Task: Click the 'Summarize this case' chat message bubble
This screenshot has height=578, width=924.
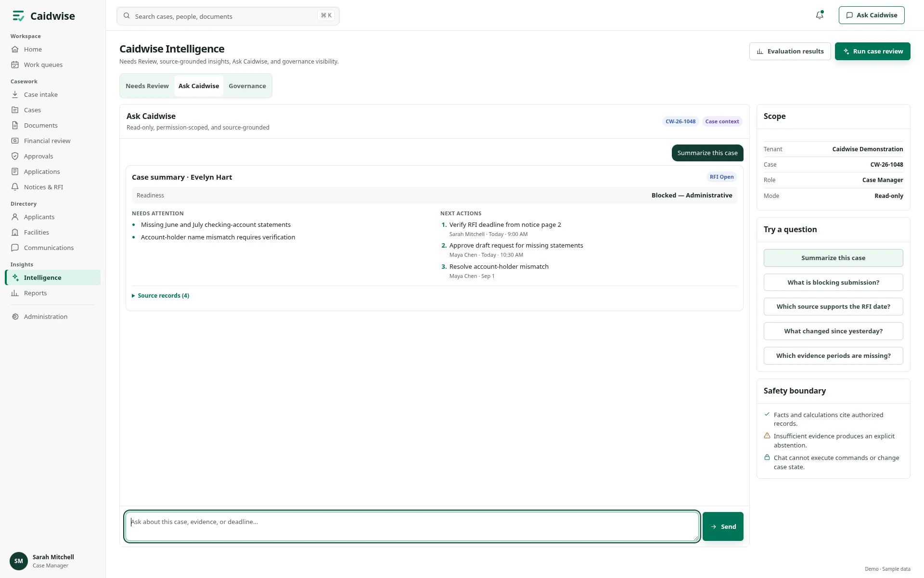Action: click(x=707, y=153)
